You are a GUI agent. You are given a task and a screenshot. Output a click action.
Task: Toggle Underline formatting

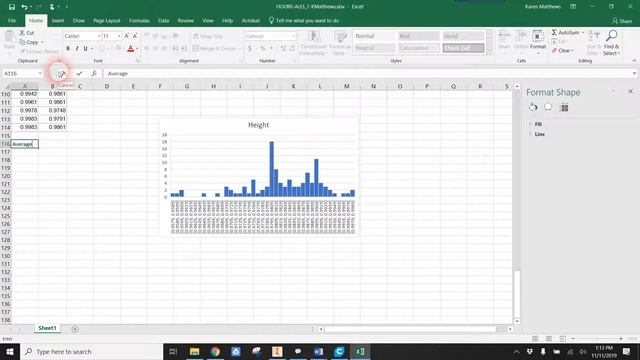(x=85, y=49)
